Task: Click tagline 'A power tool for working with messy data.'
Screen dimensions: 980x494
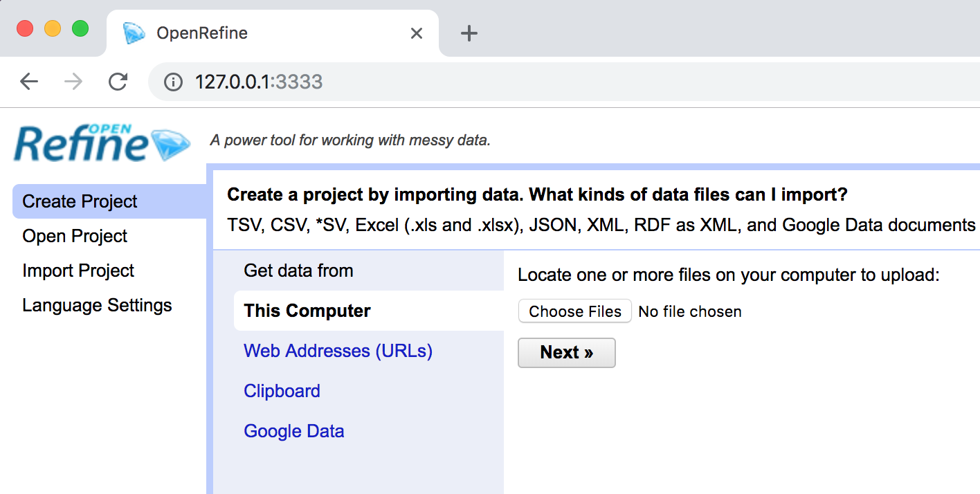Action: pyautogui.click(x=350, y=140)
